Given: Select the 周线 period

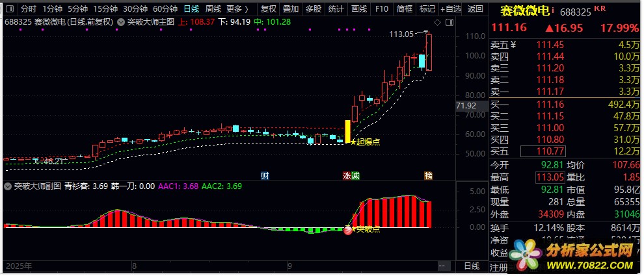Looking at the screenshot, I should pos(213,8).
